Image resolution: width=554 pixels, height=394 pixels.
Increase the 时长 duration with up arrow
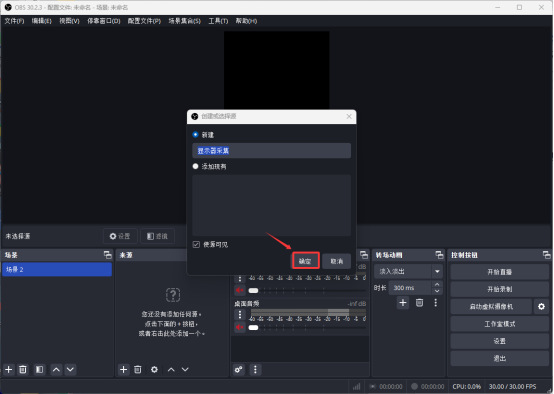click(437, 284)
